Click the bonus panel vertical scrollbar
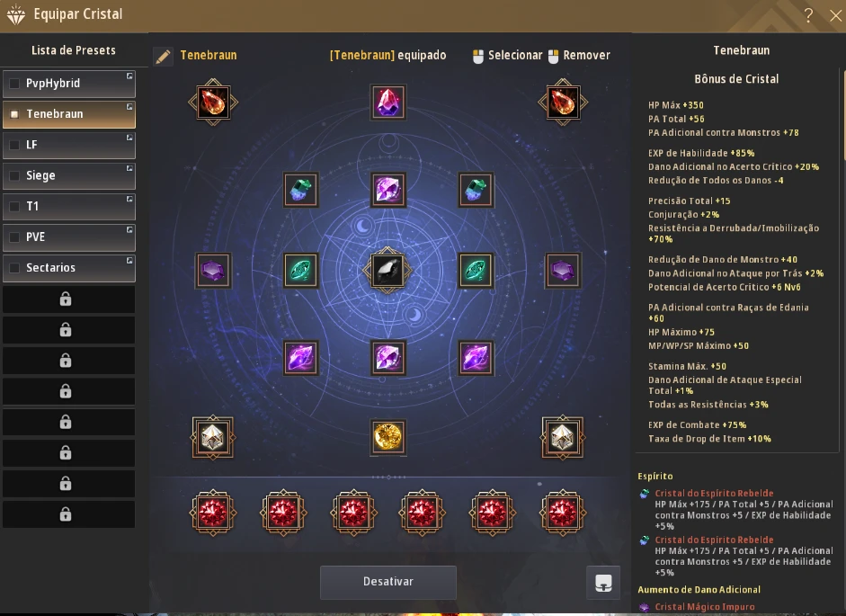The image size is (846, 616). point(842,114)
